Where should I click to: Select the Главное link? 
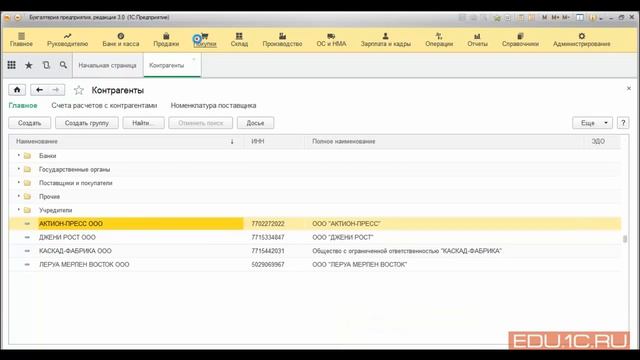(23, 105)
